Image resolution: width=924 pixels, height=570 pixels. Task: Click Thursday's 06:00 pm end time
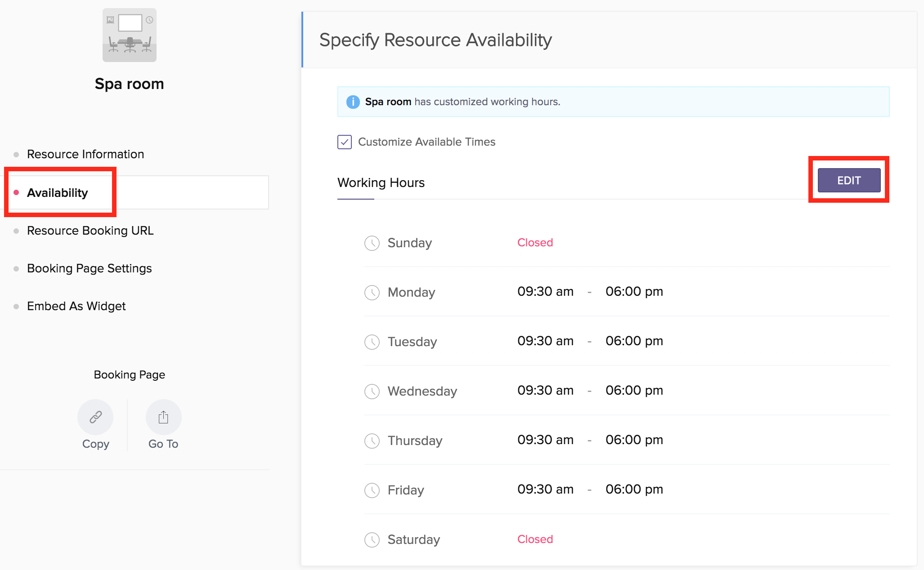pos(634,440)
